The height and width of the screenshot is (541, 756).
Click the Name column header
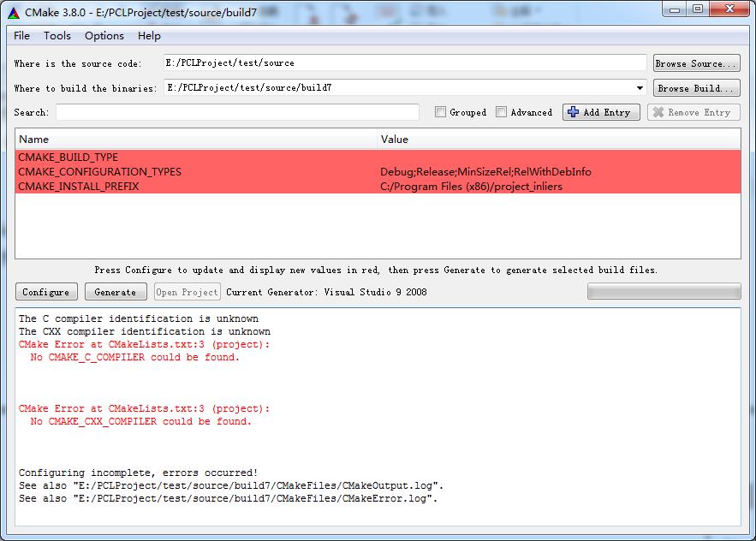[196, 140]
